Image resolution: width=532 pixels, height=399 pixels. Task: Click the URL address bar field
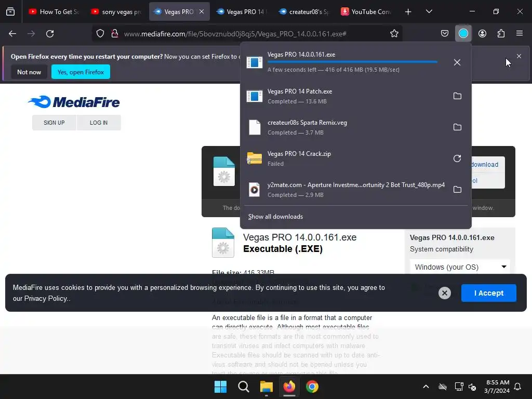pyautogui.click(x=248, y=34)
